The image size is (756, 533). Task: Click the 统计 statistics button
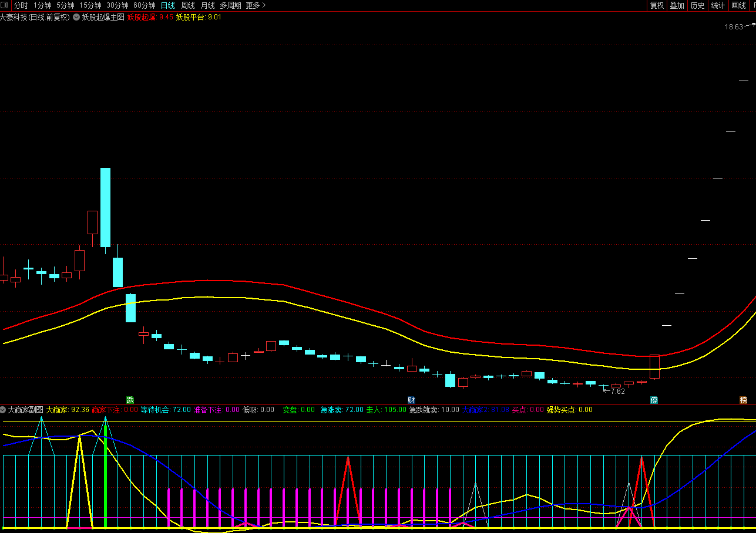pos(718,5)
